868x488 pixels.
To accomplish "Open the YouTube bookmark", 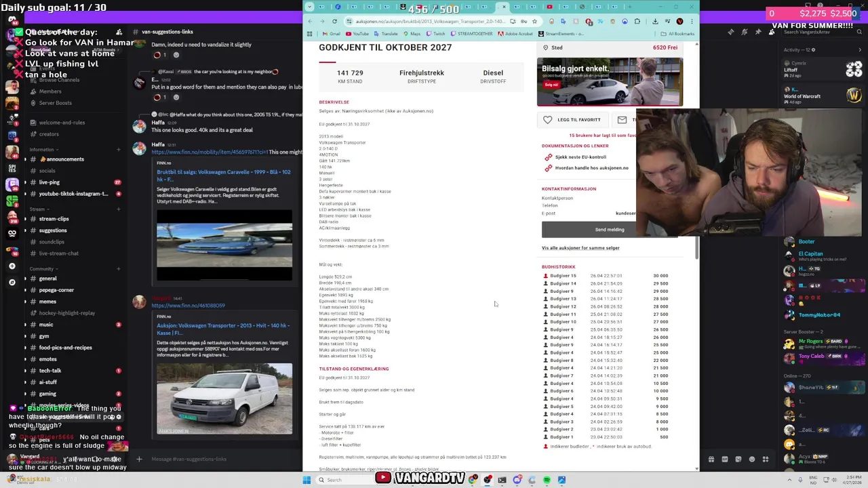I will [357, 34].
